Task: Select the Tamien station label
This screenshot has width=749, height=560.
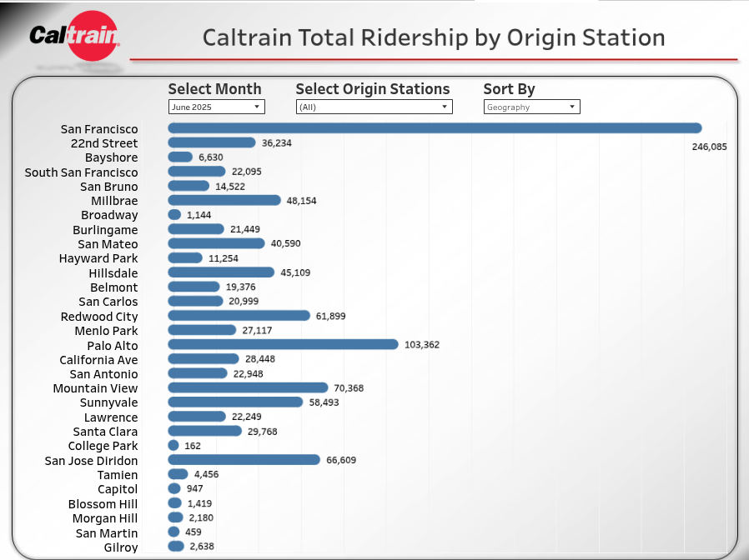Action: pyautogui.click(x=118, y=475)
